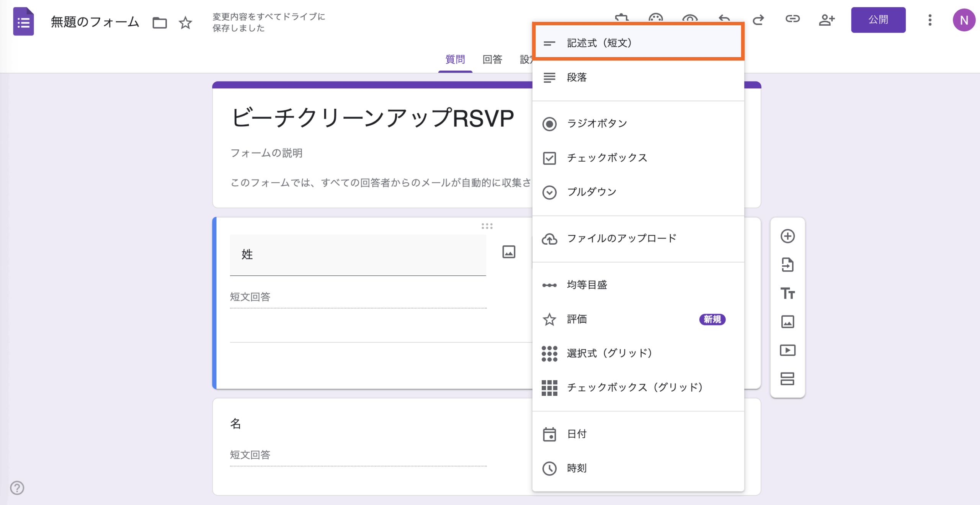Switch to the 回答 tab
This screenshot has width=980, height=505.
(492, 60)
